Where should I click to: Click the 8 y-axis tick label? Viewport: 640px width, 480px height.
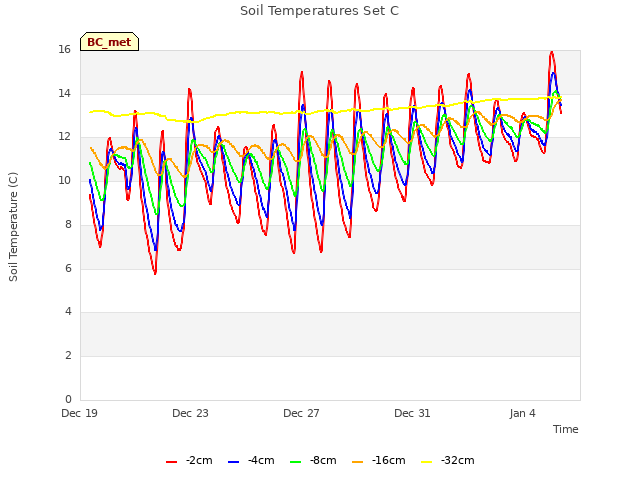[68, 224]
